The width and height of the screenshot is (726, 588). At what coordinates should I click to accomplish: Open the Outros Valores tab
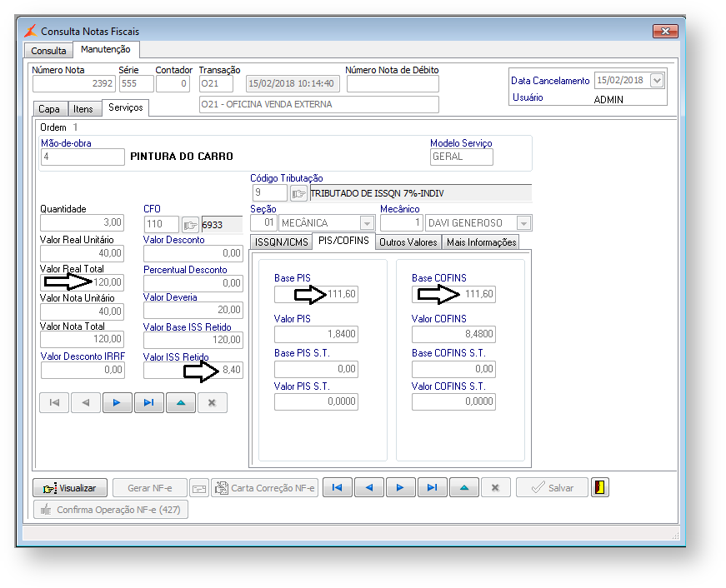point(408,242)
